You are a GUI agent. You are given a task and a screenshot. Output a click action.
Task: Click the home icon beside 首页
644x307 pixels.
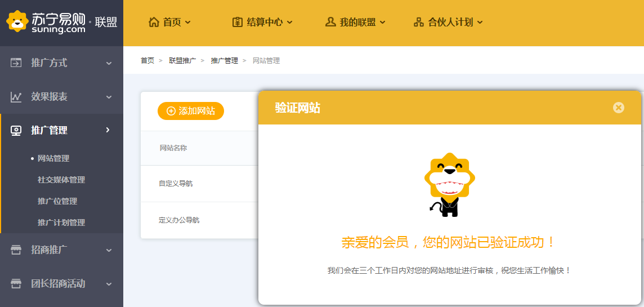click(154, 22)
